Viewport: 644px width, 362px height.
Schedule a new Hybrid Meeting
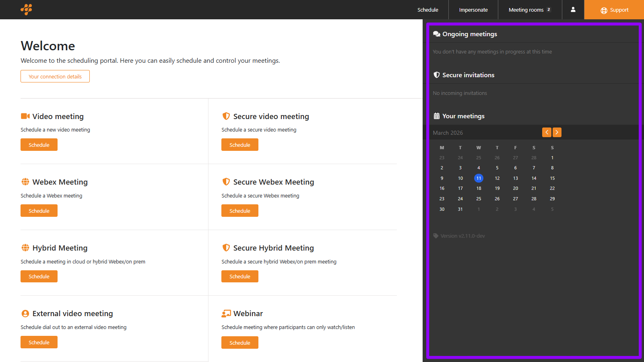pyautogui.click(x=39, y=276)
